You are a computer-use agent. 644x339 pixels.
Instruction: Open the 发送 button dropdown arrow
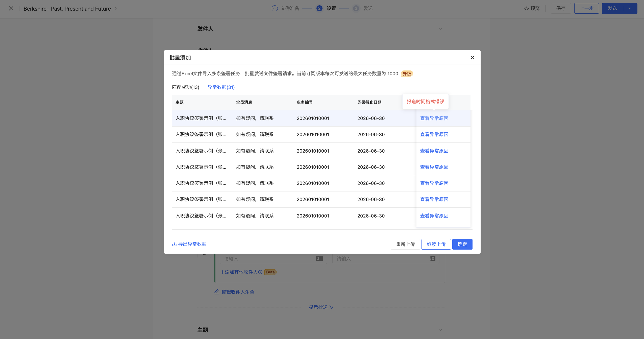[x=630, y=9]
